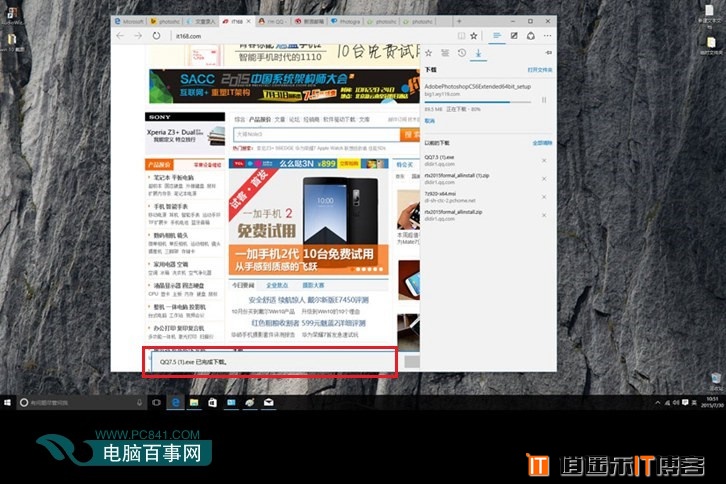Switch to the QQ browser tab
Image resolution: width=726 pixels, height=484 pixels.
pyautogui.click(x=273, y=21)
